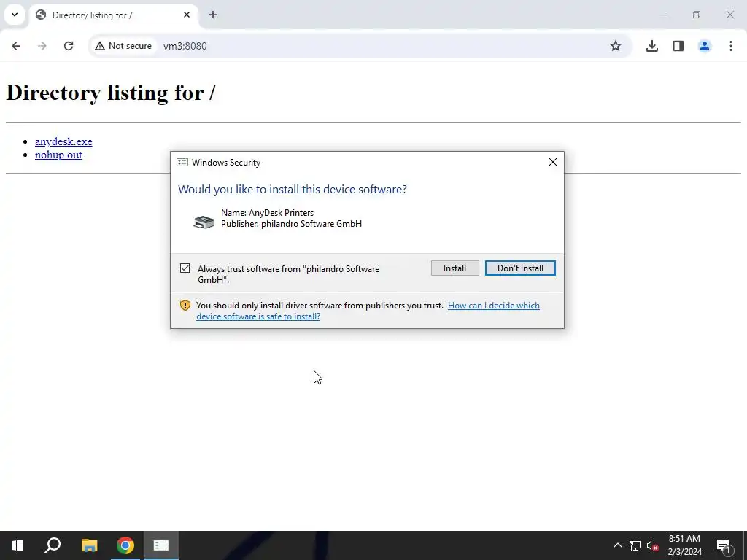Open the Chrome profile avatar
Screen dimensions: 747x560
[705, 46]
